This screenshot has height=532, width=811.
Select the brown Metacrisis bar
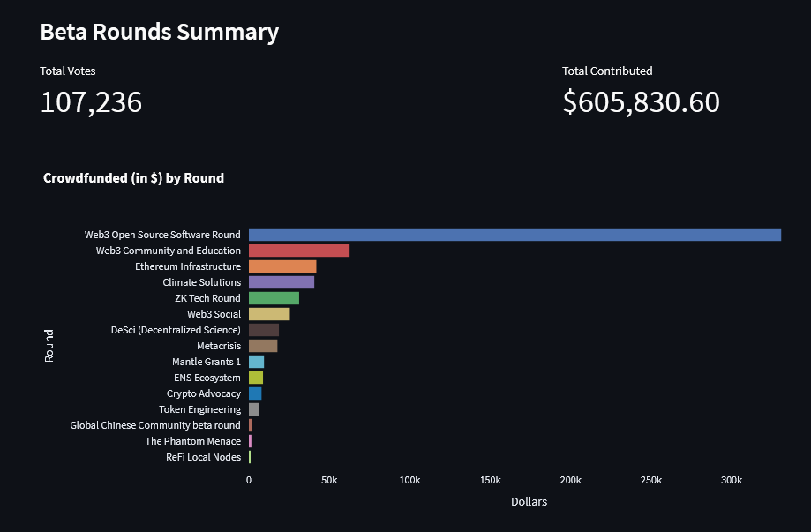coord(263,346)
